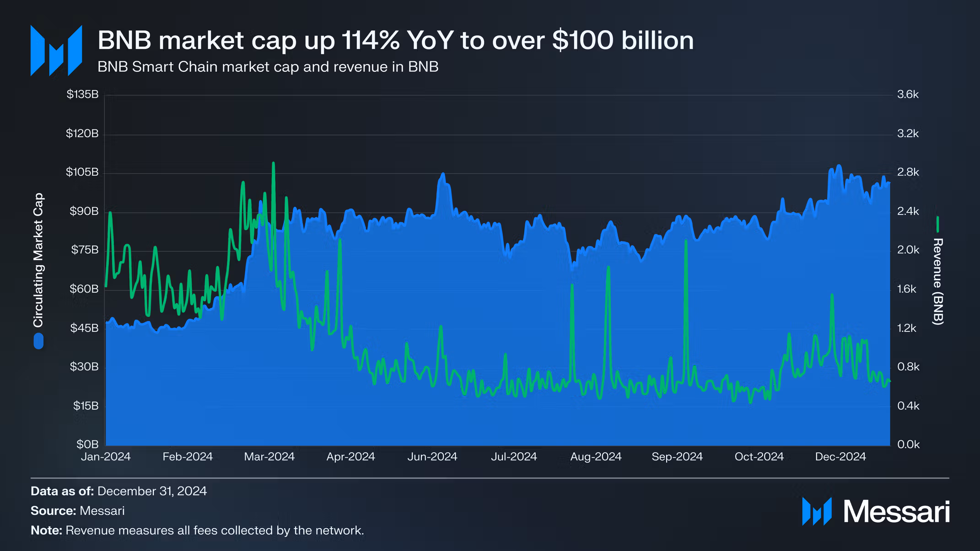Click the Oct-2024 x-axis label
Viewport: 980px width, 551px height.
click(759, 457)
